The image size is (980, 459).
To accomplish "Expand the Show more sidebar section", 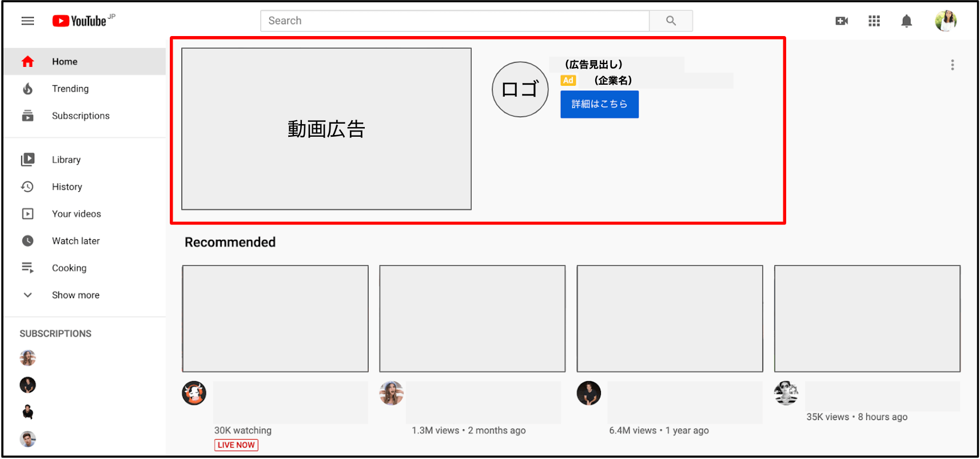I will 75,295.
